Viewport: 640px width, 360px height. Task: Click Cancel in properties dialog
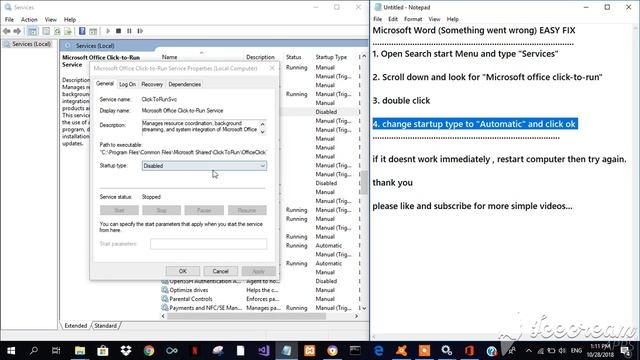point(220,271)
